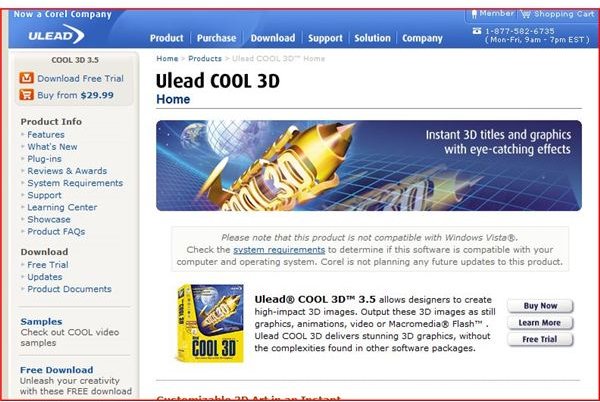This screenshot has width=600, height=402.
Task: Open Updates link
Action: [45, 277]
